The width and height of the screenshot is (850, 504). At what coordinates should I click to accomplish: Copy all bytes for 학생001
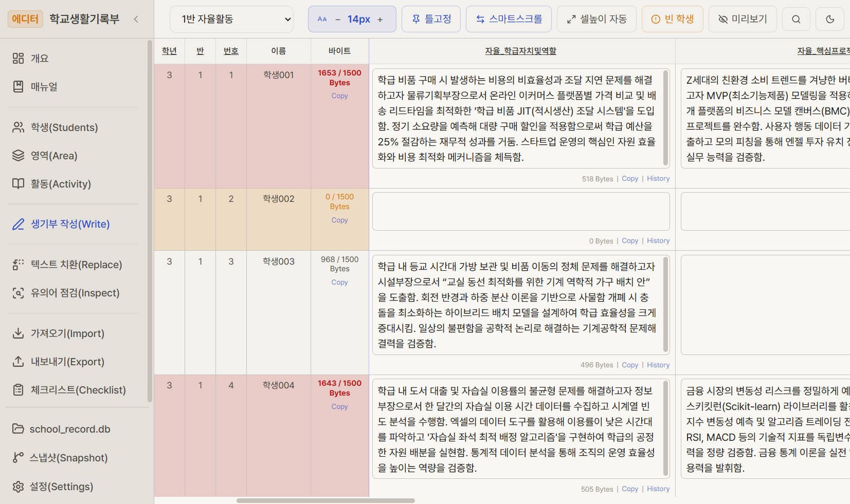pyautogui.click(x=339, y=96)
